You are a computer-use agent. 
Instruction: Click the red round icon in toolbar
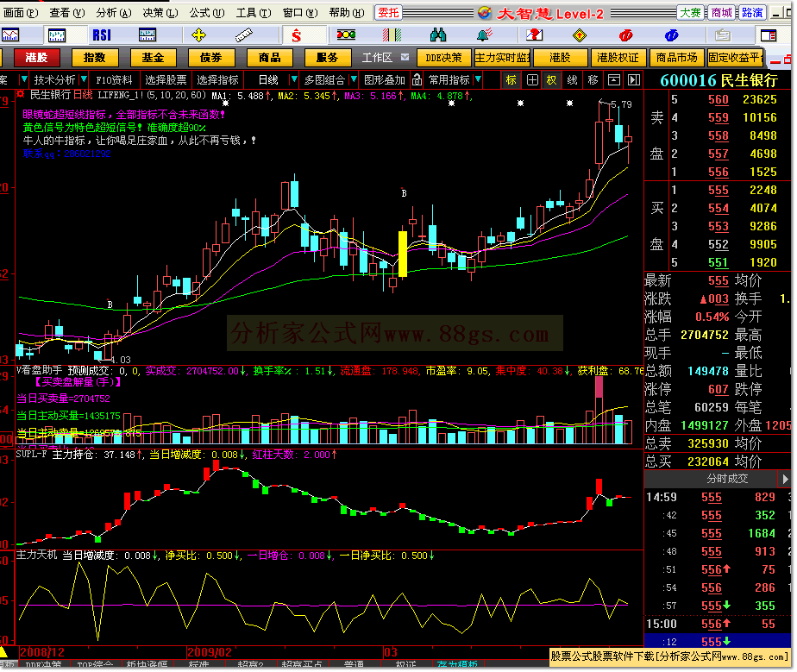[625, 35]
